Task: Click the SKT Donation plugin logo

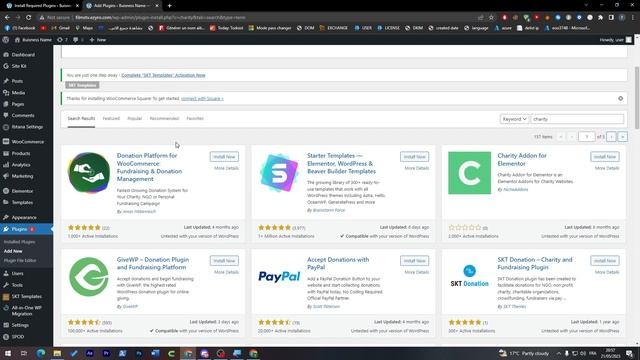Action: click(x=469, y=277)
